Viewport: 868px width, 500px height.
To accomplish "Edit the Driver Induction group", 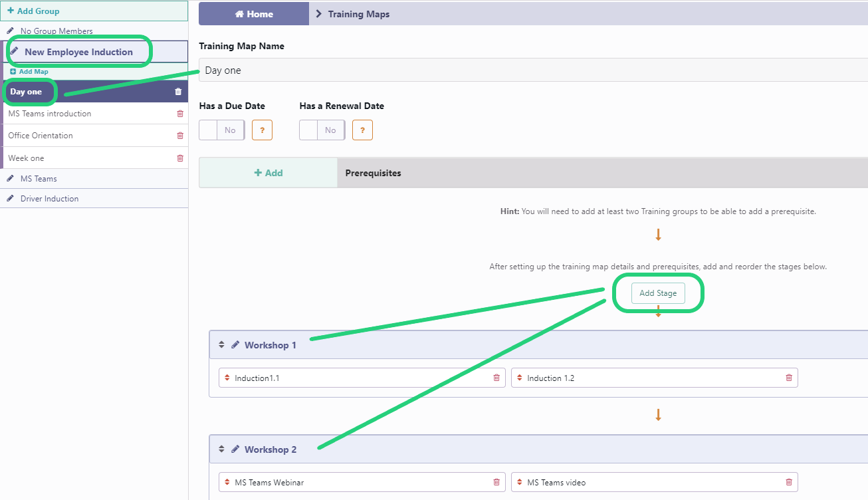I will [10, 197].
